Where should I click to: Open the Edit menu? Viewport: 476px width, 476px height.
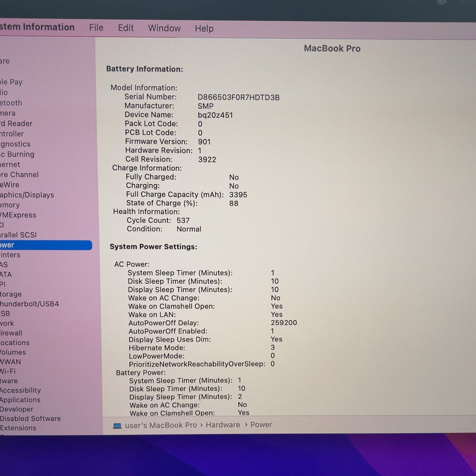(126, 28)
